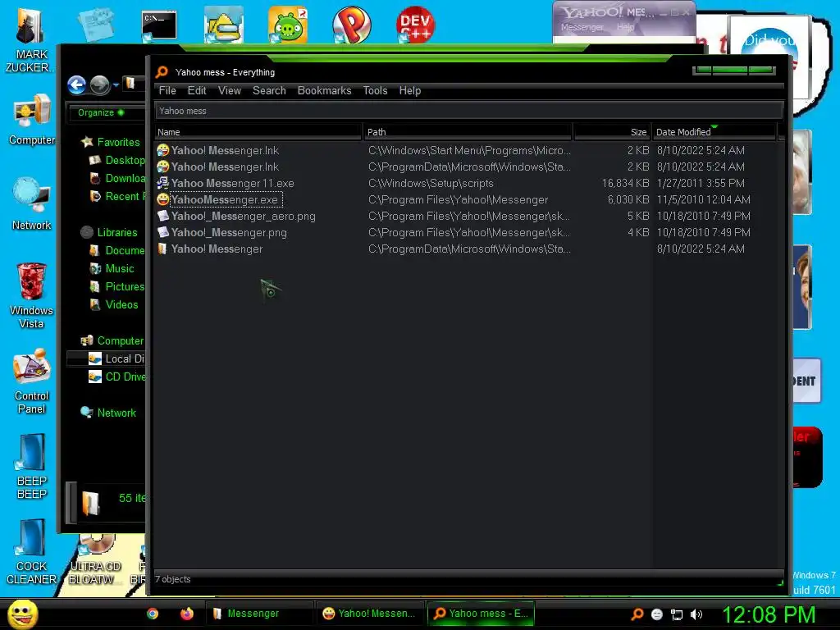The height and width of the screenshot is (630, 840).
Task: Open the Bookmarks menu
Action: click(324, 90)
